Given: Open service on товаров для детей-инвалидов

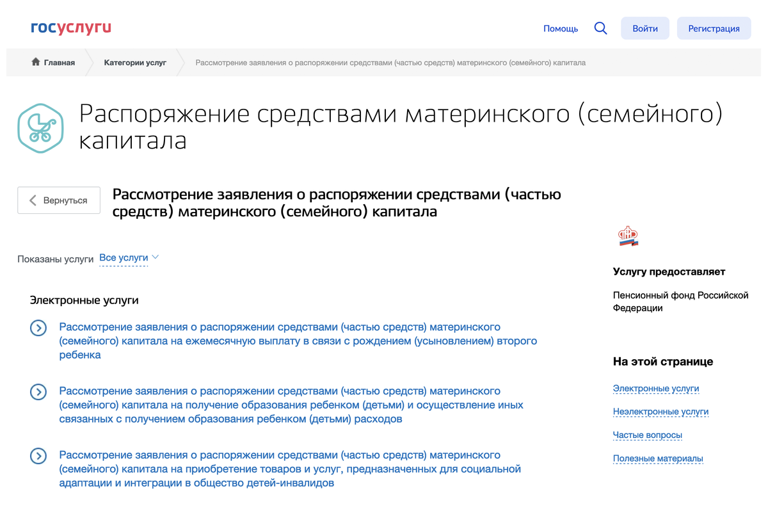Looking at the screenshot, I should (x=290, y=469).
